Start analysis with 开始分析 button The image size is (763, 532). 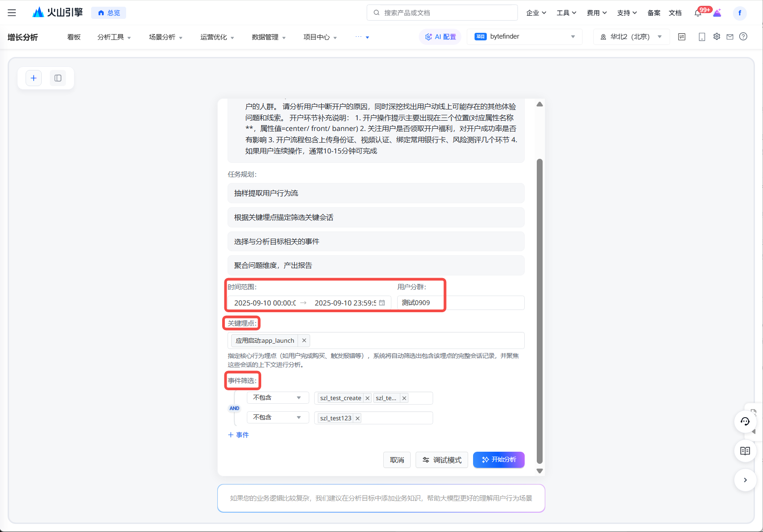(x=499, y=460)
